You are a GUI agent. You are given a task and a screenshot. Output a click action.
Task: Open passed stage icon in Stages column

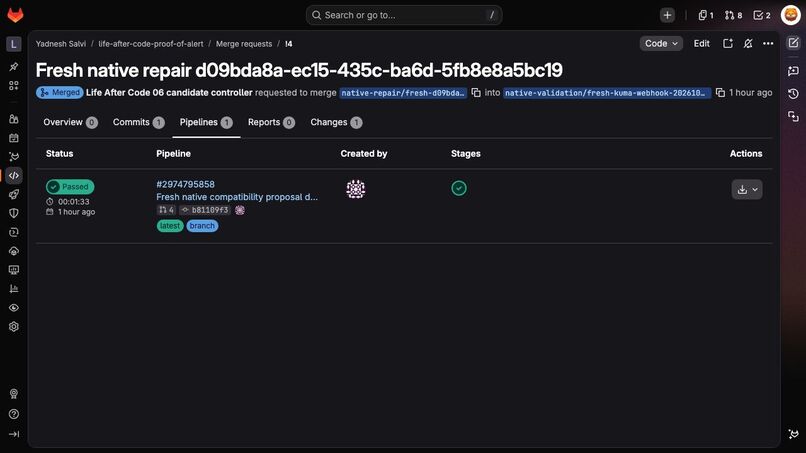459,188
